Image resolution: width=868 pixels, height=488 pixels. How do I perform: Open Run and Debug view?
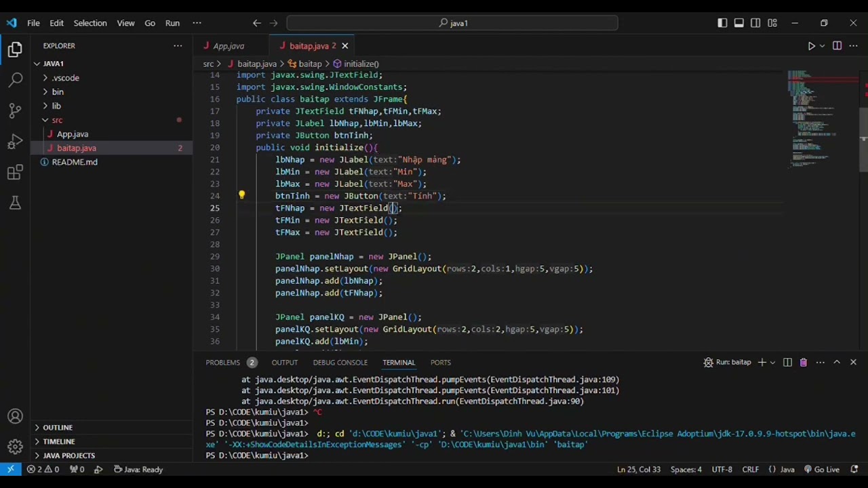15,142
